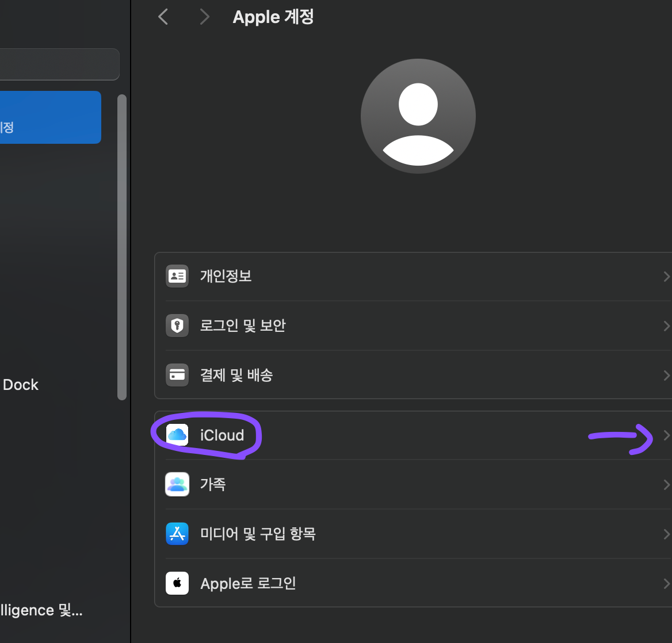The image size is (672, 643).
Task: Click the iCloud cloud icon
Action: (x=177, y=435)
